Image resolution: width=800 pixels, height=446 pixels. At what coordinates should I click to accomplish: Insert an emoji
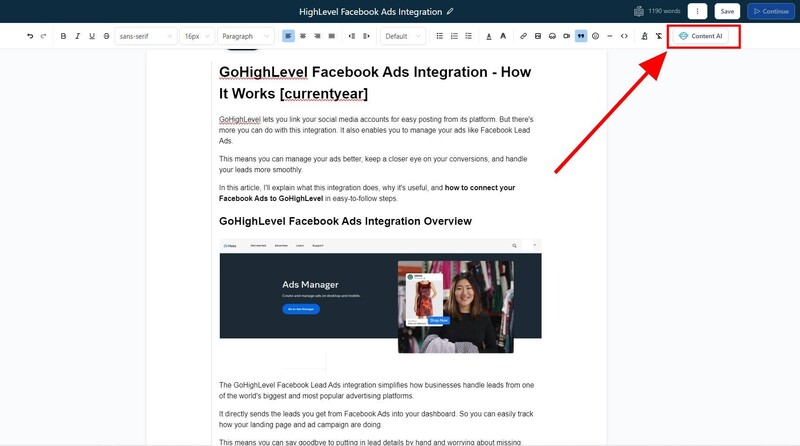pyautogui.click(x=595, y=36)
